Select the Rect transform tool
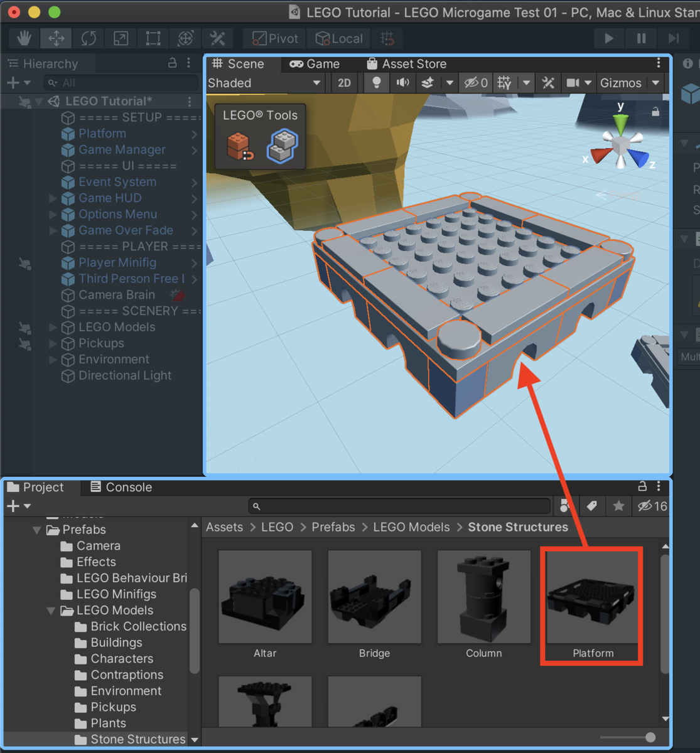This screenshot has width=700, height=753. point(153,38)
